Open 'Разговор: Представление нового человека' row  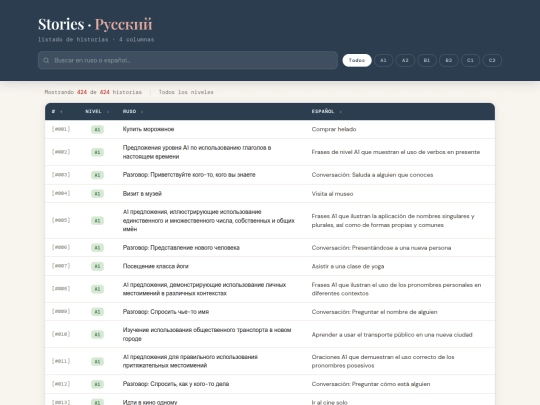coord(181,248)
